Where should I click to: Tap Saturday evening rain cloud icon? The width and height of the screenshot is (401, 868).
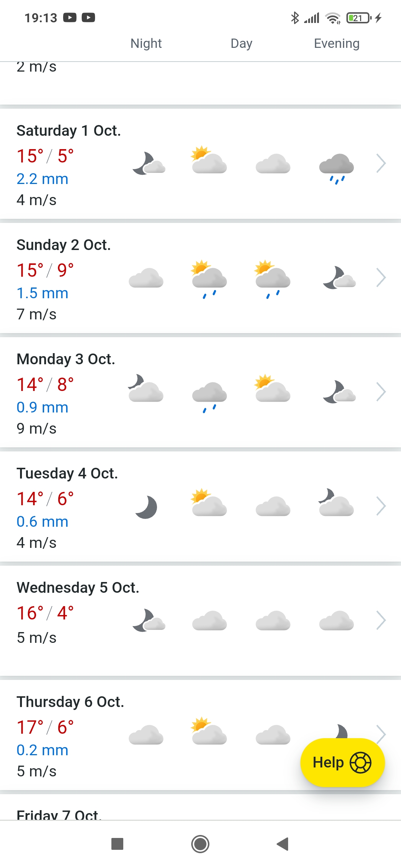click(336, 167)
